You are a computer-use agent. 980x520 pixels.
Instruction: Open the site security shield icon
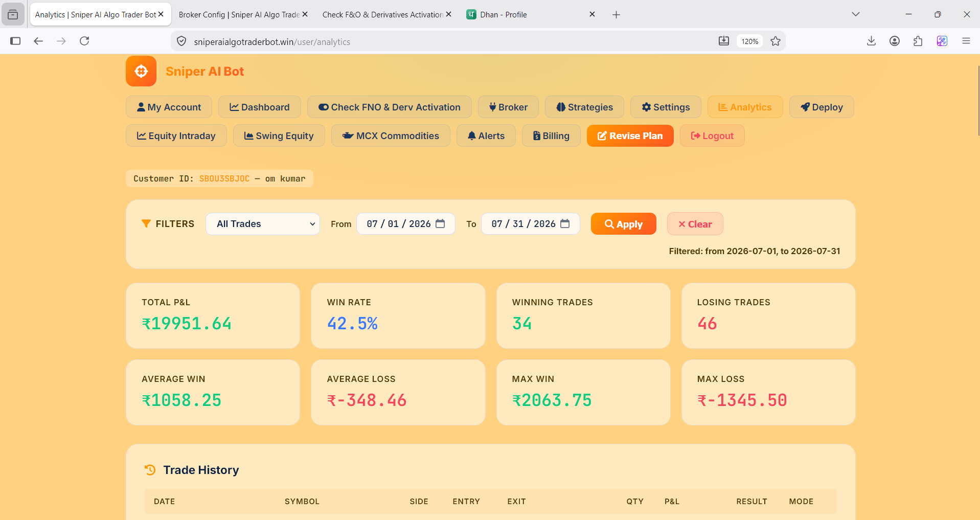pyautogui.click(x=181, y=41)
